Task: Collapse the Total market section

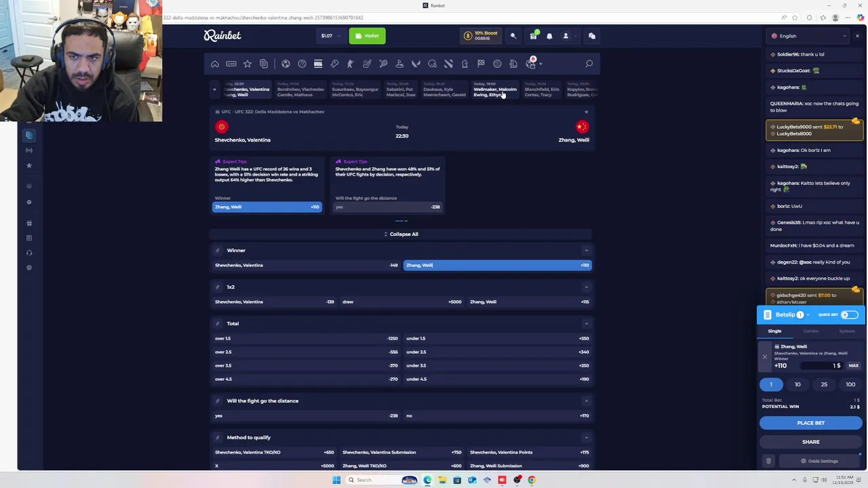Action: (x=586, y=323)
